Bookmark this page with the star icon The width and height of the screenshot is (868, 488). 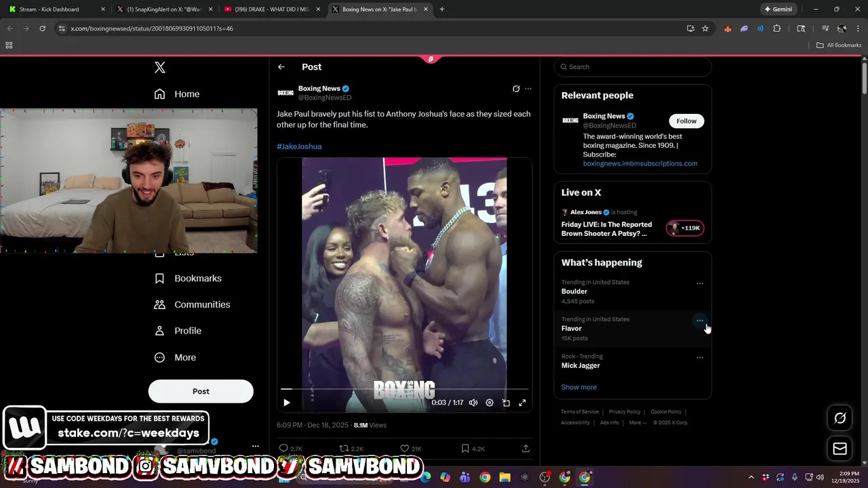coord(705,28)
